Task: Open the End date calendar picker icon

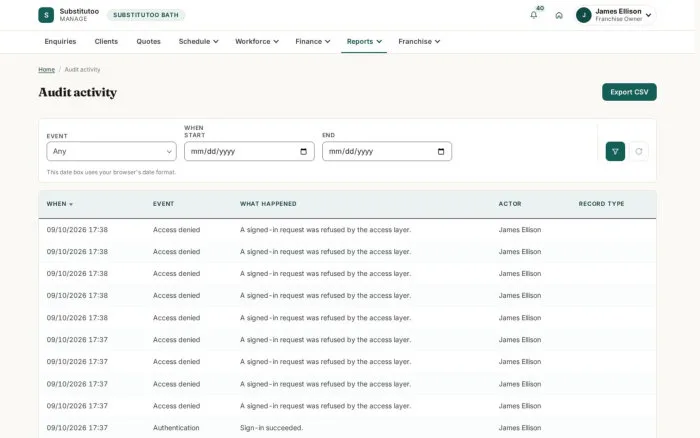Action: click(x=441, y=151)
